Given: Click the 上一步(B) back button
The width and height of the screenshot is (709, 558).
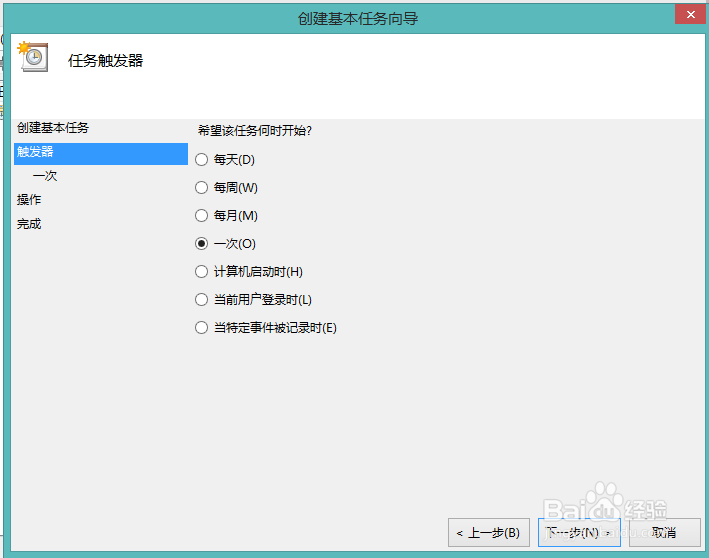Looking at the screenshot, I should (489, 533).
